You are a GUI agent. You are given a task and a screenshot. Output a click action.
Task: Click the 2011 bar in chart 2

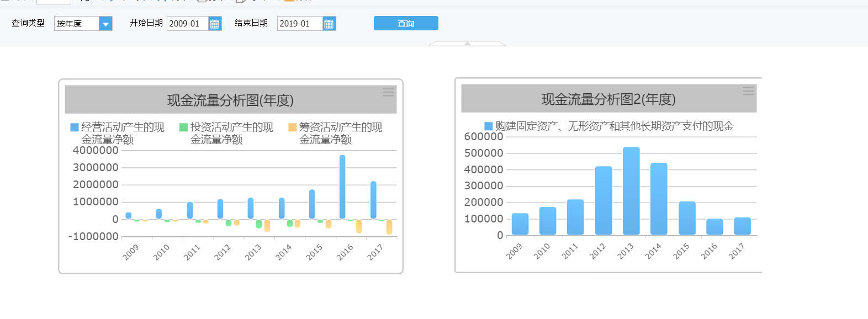[575, 217]
